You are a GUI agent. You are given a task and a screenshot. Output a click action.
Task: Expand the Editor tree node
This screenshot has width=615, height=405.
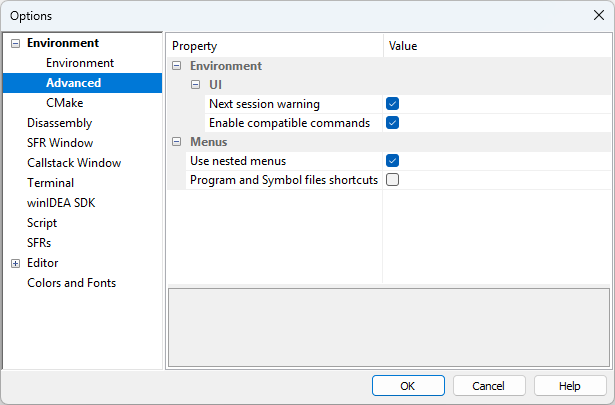[15, 263]
